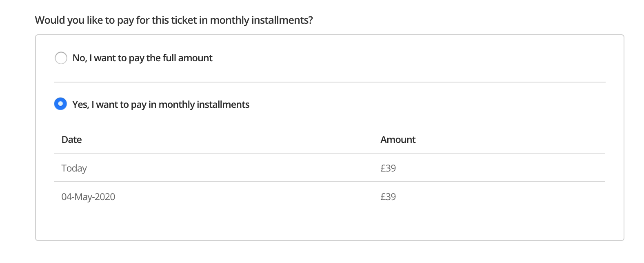This screenshot has height=263, width=644.
Task: Click the £39 amount in the Today row
Action: pyautogui.click(x=388, y=168)
